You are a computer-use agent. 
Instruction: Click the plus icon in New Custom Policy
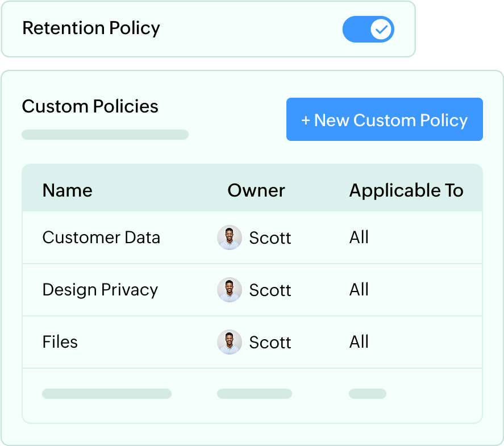click(x=305, y=120)
